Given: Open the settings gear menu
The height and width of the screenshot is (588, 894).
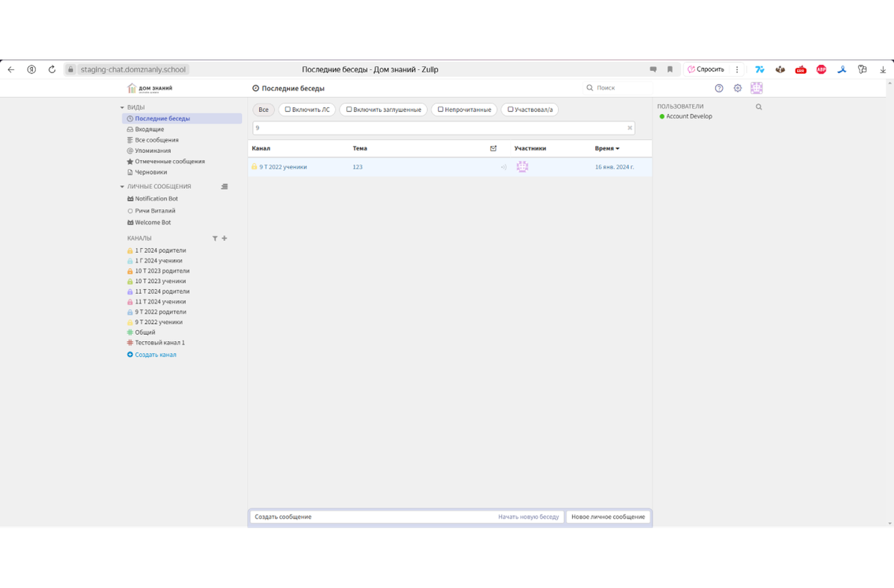Looking at the screenshot, I should [738, 88].
